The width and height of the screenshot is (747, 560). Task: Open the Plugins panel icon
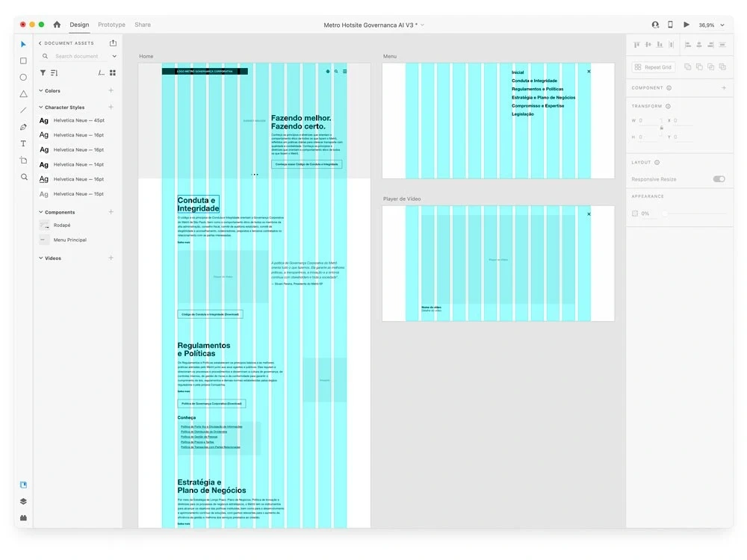[23, 517]
